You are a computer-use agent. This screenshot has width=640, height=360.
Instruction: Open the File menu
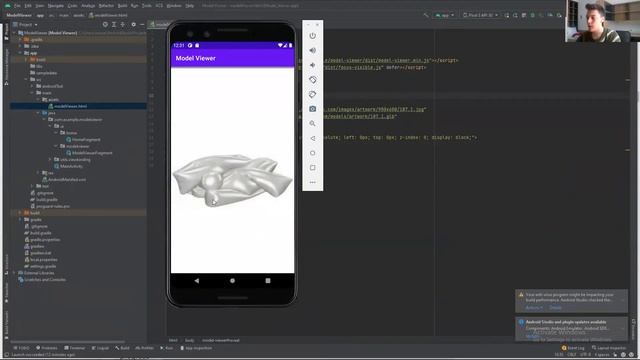click(17, 6)
